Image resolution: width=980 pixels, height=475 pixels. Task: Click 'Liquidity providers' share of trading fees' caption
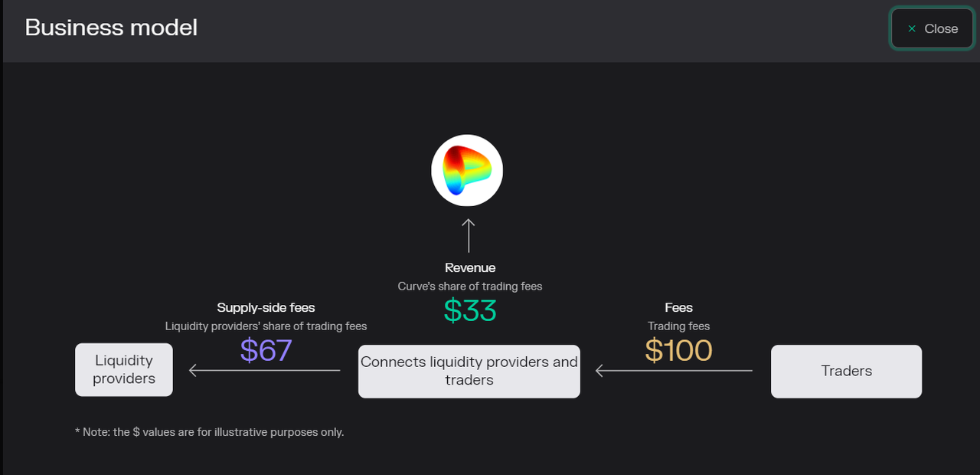[266, 326]
